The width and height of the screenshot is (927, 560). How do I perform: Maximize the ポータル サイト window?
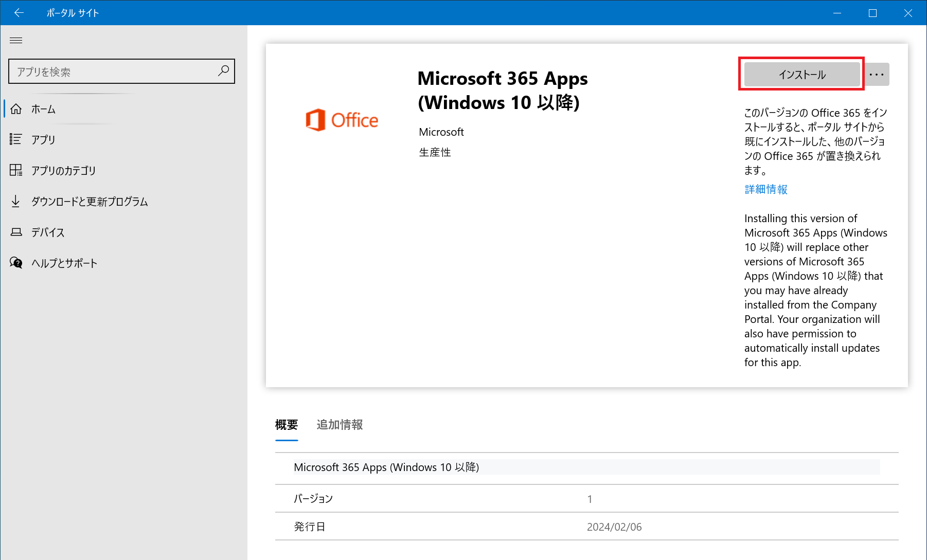pyautogui.click(x=872, y=13)
